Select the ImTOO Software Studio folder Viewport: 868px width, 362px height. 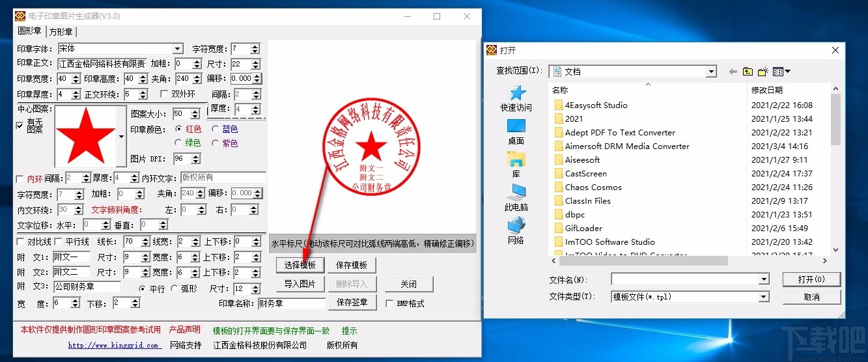coord(604,242)
